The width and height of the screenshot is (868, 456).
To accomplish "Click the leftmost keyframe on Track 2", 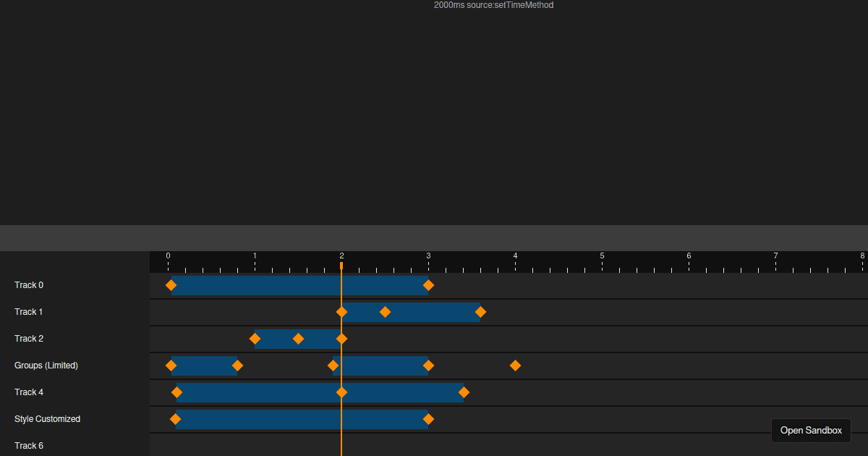I will point(255,339).
